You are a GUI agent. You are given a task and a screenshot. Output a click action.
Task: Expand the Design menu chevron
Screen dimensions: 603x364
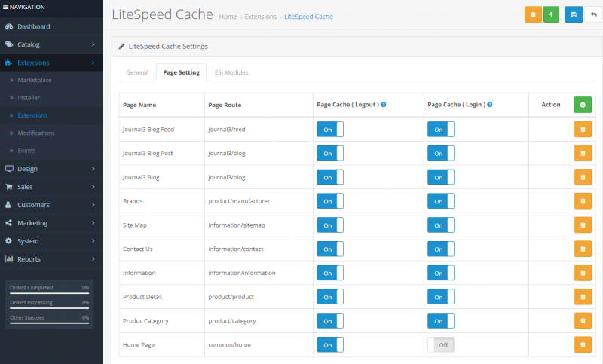[93, 169]
